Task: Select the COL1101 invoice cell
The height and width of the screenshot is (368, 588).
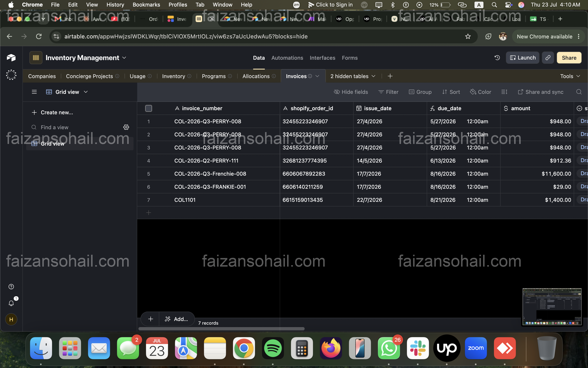Action: click(x=226, y=200)
